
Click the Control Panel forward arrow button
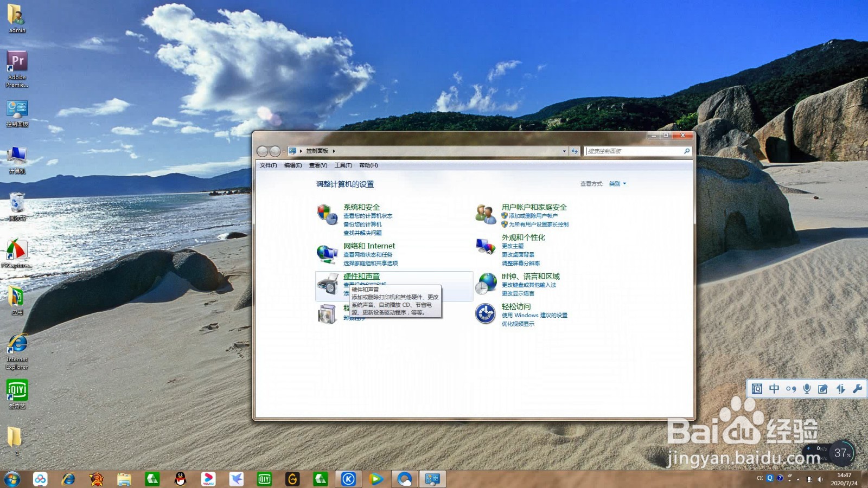(275, 151)
